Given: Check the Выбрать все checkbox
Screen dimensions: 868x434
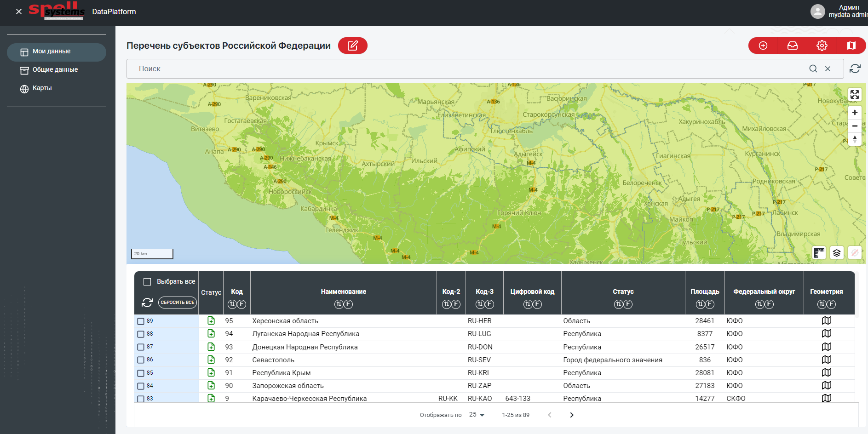Looking at the screenshot, I should (x=147, y=282).
